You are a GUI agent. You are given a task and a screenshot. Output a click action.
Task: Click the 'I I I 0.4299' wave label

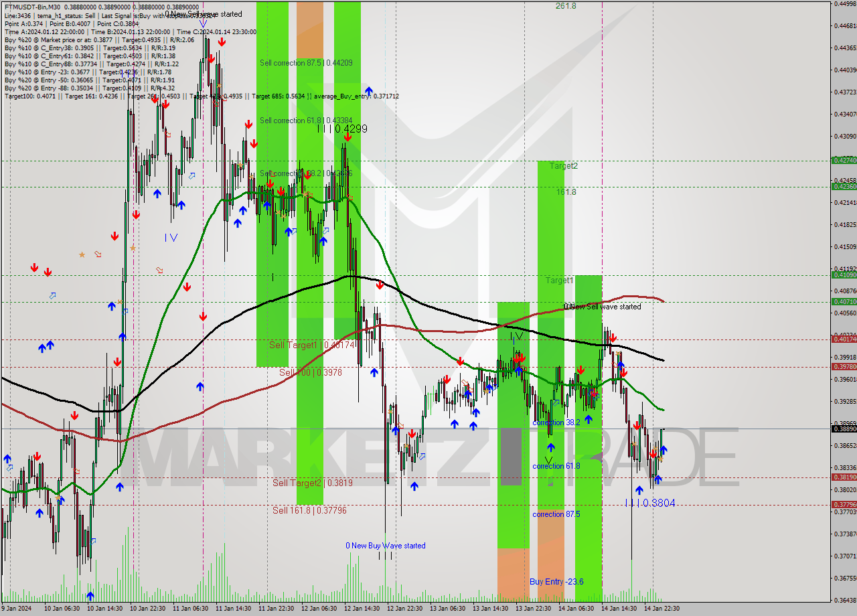point(342,129)
